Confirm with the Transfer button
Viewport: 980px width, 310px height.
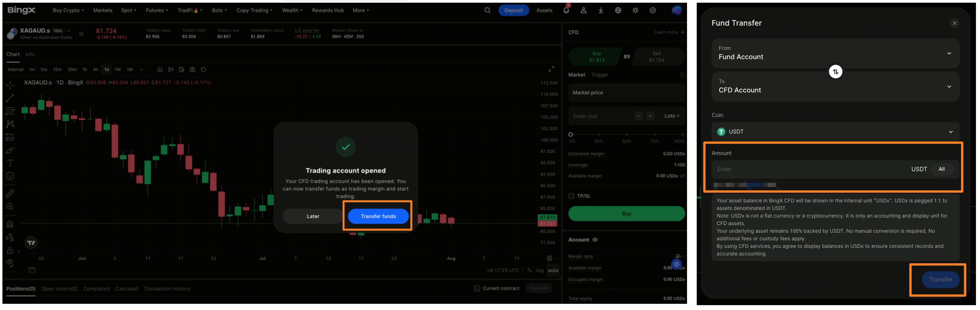pyautogui.click(x=940, y=280)
